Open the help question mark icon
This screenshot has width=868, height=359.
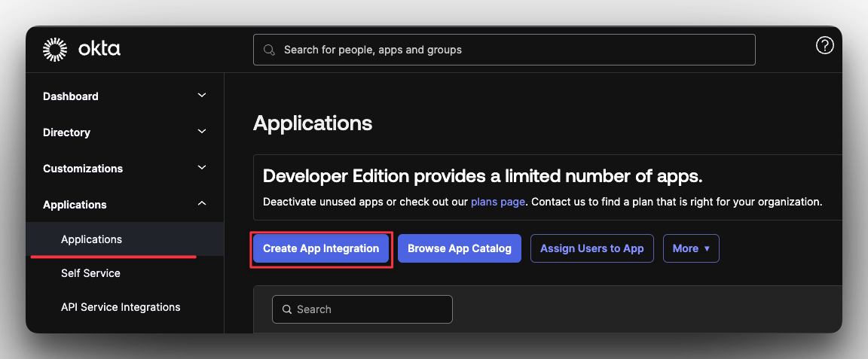(824, 45)
